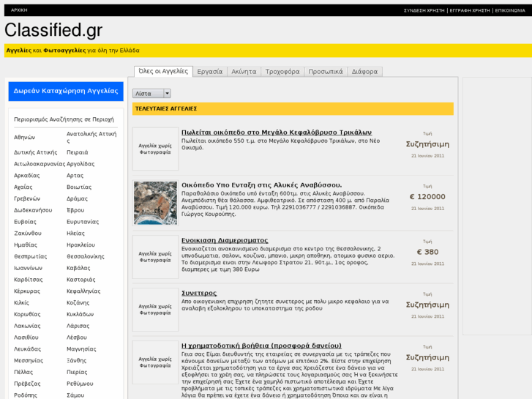Image resolution: width=532 pixels, height=399 pixels.
Task: Filter by region Ιωαννίνων
Action: click(x=28, y=268)
